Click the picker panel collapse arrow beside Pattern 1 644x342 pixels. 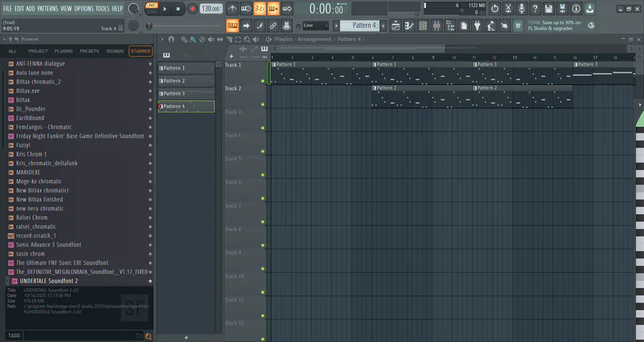click(218, 64)
